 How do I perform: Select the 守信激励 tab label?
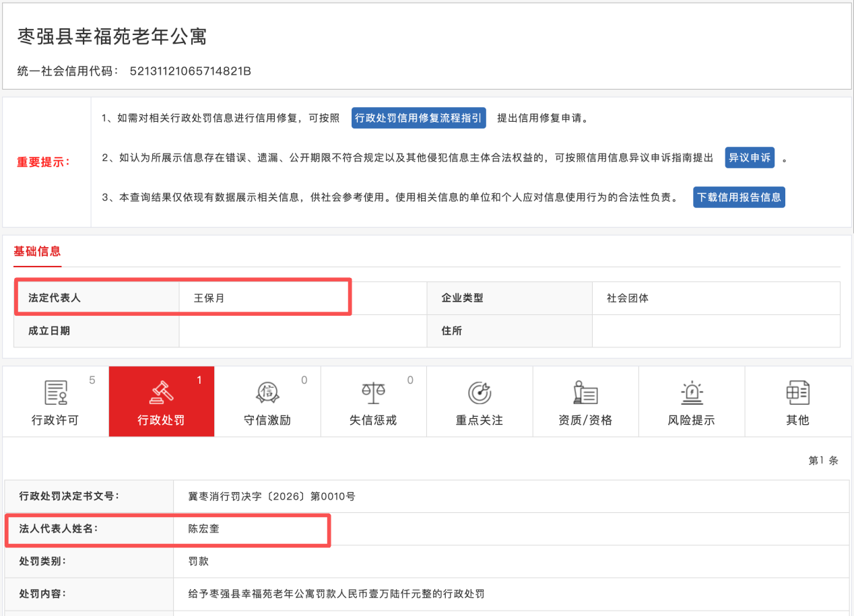point(267,420)
